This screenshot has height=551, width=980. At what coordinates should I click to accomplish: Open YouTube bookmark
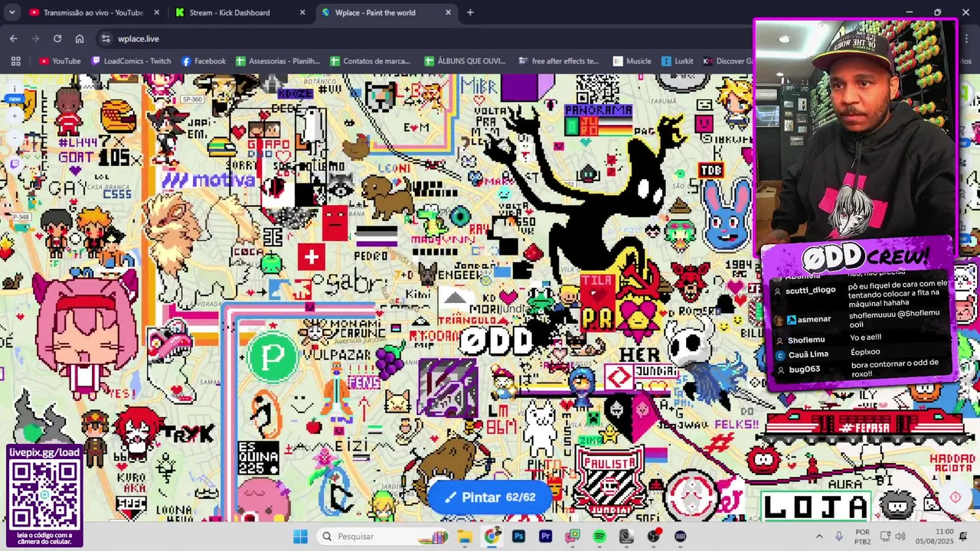pos(60,61)
